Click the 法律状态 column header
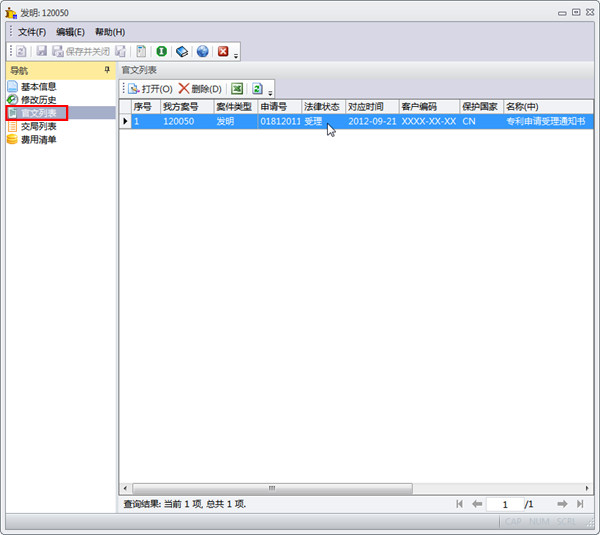 (323, 107)
